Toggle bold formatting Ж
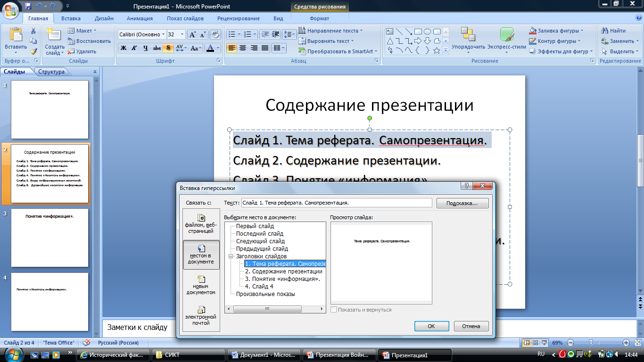Image resolution: width=644 pixels, height=362 pixels. pos(124,48)
